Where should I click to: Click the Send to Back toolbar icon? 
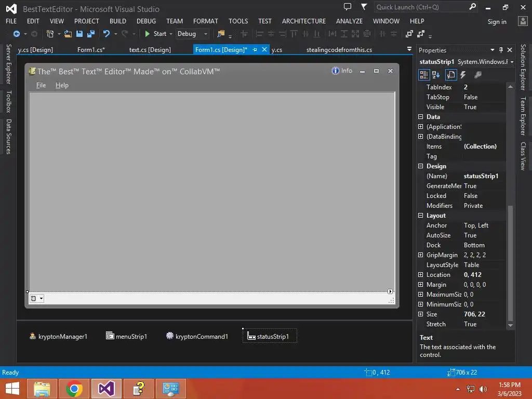421,34
